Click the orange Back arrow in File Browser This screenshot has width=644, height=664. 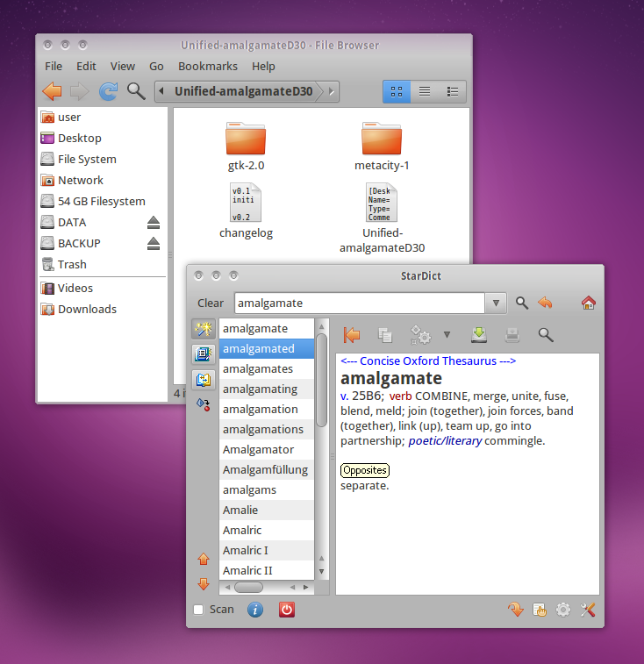click(x=52, y=91)
